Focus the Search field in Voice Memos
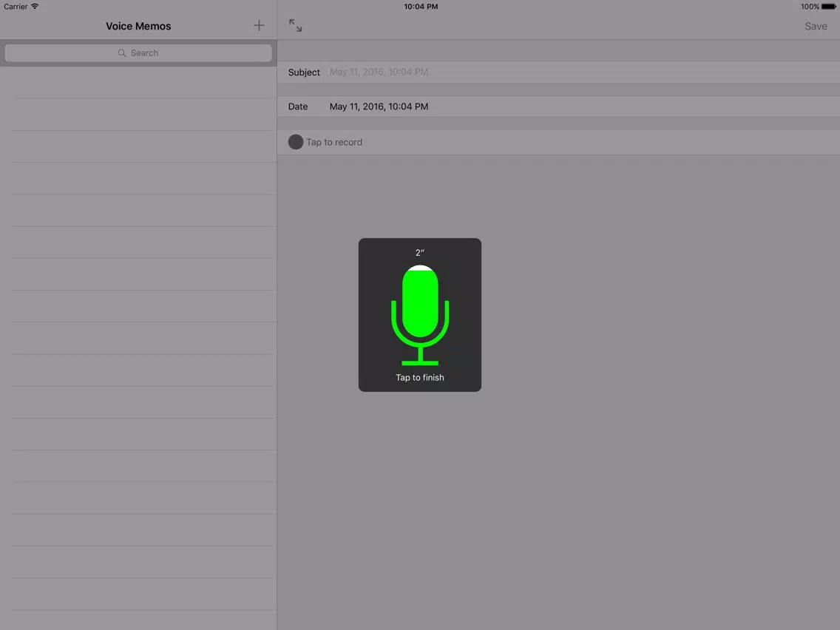 coord(138,53)
